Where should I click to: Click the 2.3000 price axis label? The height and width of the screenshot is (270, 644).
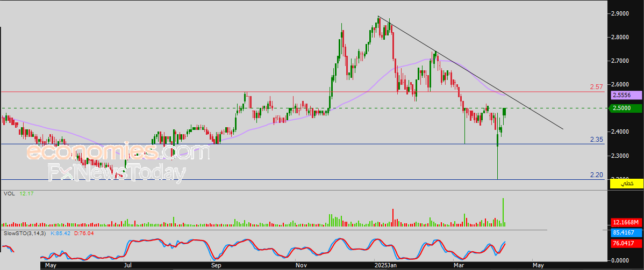(620, 156)
